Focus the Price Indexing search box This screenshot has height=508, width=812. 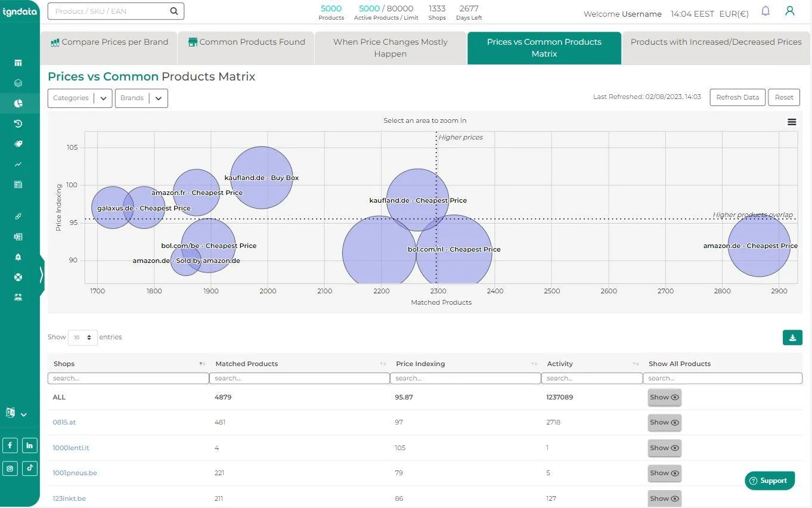click(x=466, y=378)
